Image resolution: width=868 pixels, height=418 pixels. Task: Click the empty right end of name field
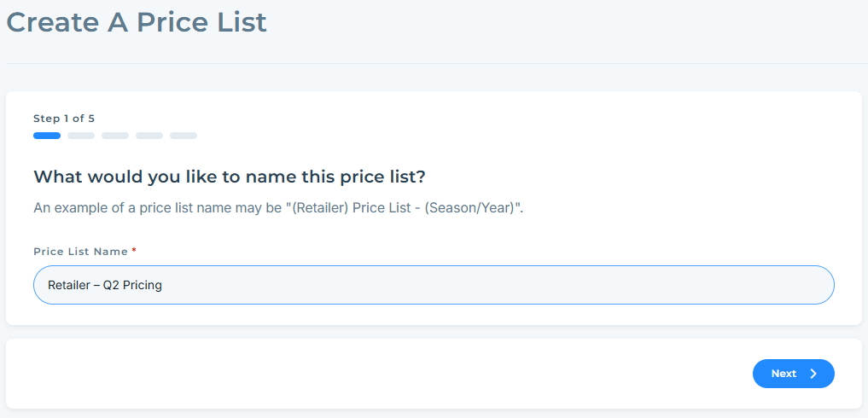coord(768,285)
